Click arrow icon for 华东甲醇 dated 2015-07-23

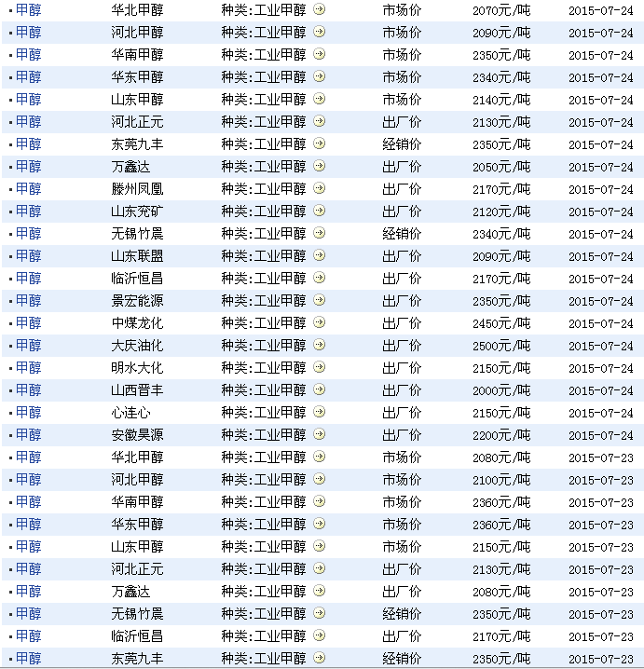click(x=320, y=524)
